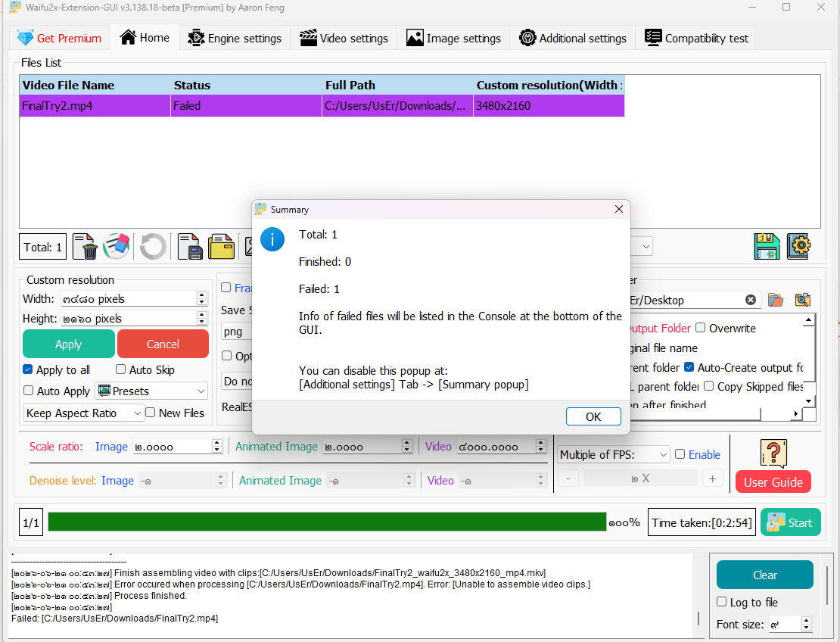Viewport: 840px width, 642px height.
Task: Clear the output path with the X icon
Action: point(751,300)
